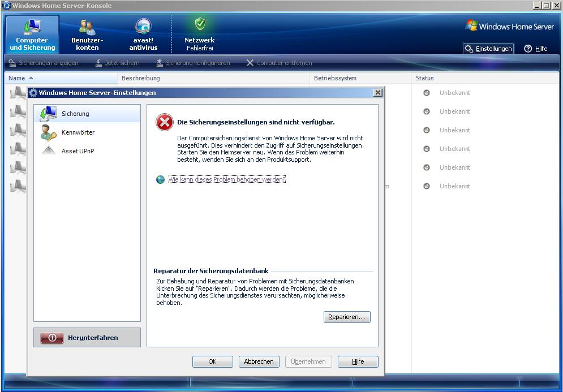
Task: Click the Hilfe question mark icon
Action: point(528,49)
